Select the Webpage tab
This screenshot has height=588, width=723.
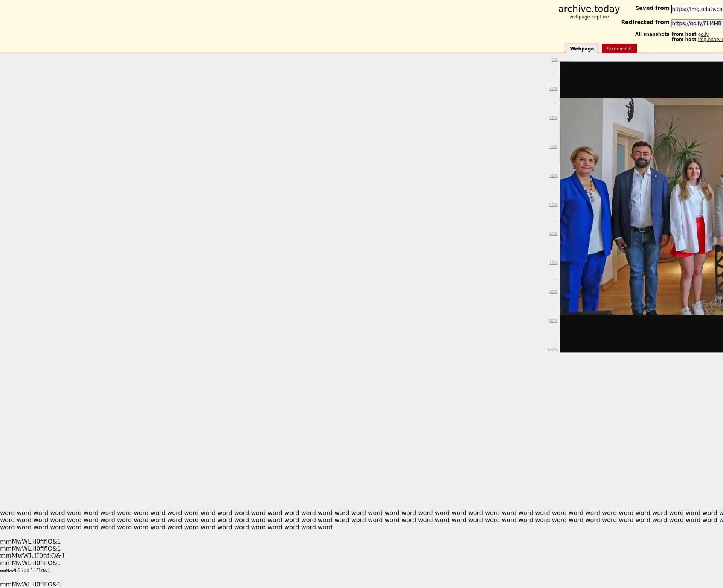click(x=581, y=49)
